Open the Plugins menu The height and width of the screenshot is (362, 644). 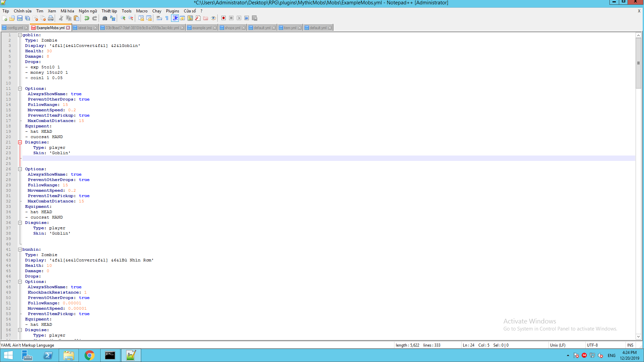pos(172,11)
